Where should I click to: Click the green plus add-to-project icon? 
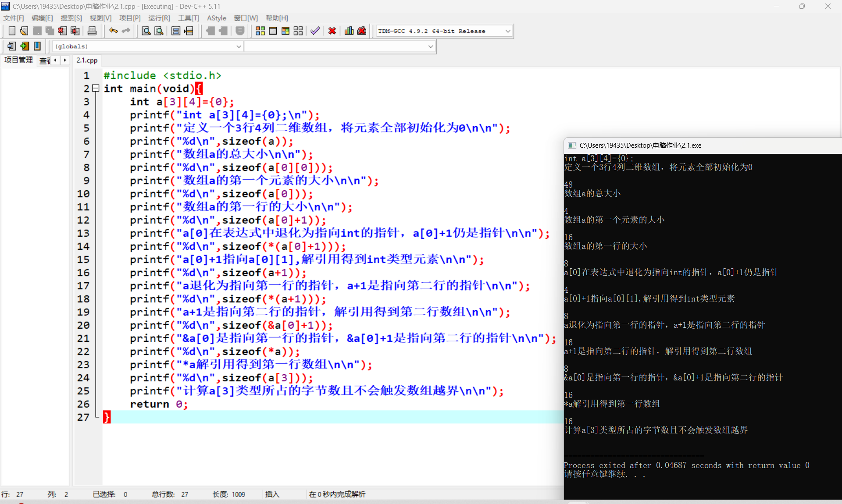click(25, 46)
